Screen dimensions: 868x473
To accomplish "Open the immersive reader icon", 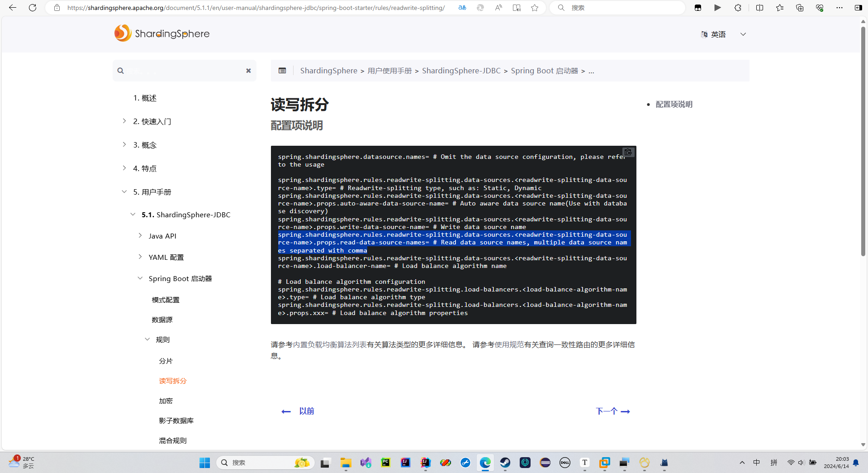I will 517,8.
